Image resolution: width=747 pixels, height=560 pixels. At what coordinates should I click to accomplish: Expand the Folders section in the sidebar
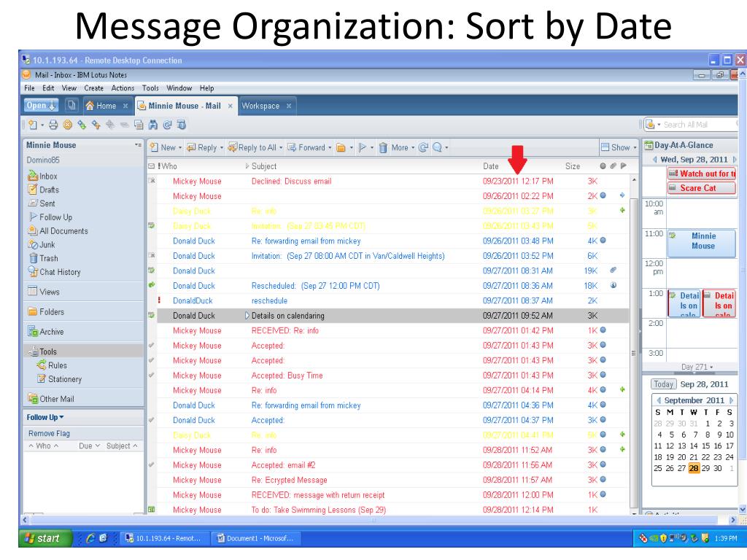click(46, 311)
